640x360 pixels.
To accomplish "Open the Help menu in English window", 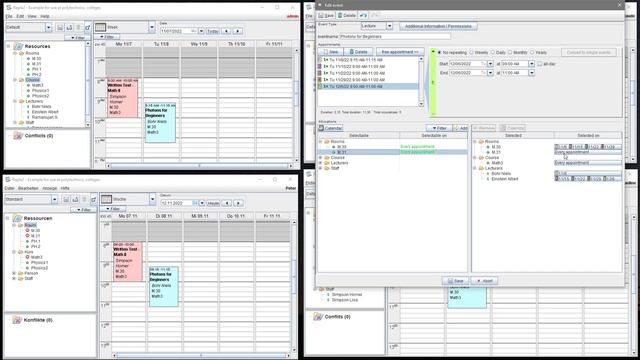I will click(x=45, y=16).
